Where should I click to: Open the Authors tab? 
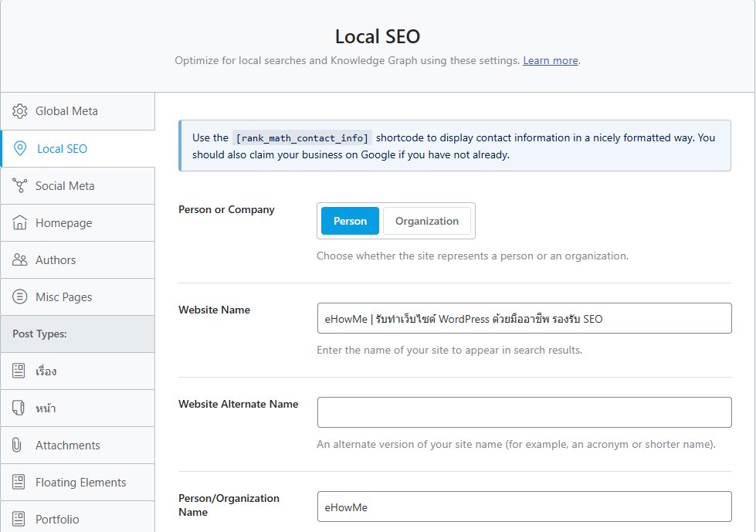point(78,259)
